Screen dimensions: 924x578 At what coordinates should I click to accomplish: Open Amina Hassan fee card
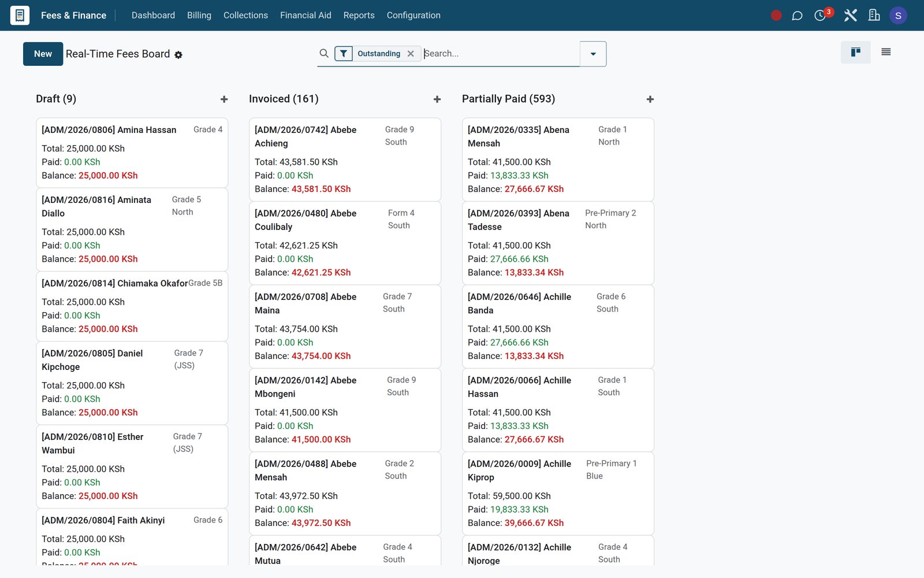click(132, 153)
